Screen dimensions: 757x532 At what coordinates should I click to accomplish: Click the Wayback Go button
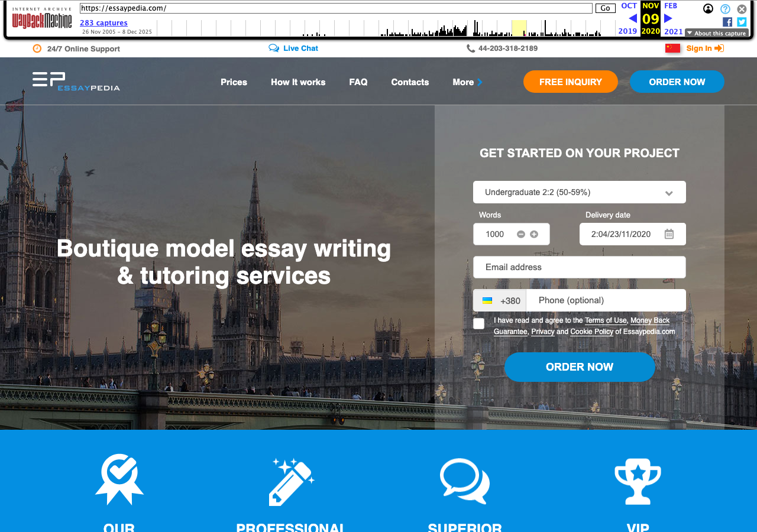[x=606, y=8]
